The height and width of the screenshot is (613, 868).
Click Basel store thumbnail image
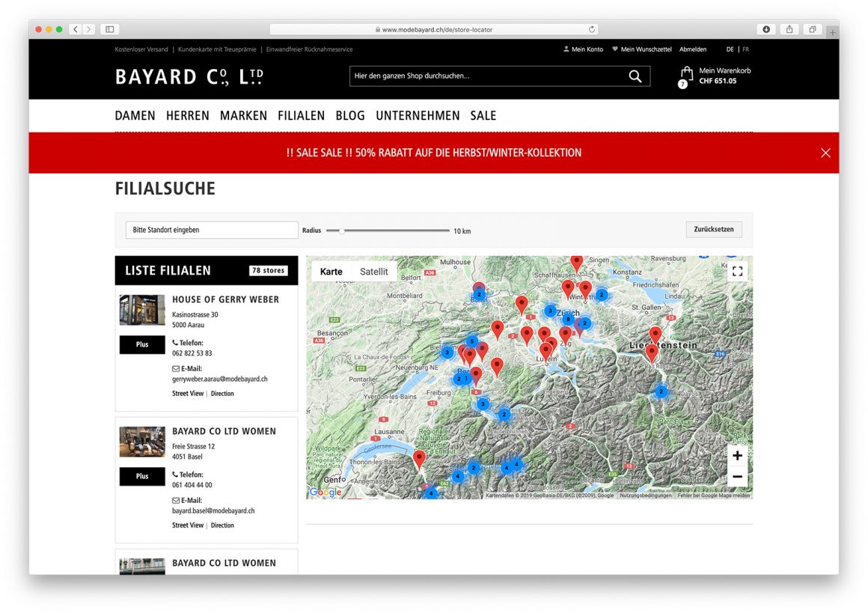[x=142, y=442]
